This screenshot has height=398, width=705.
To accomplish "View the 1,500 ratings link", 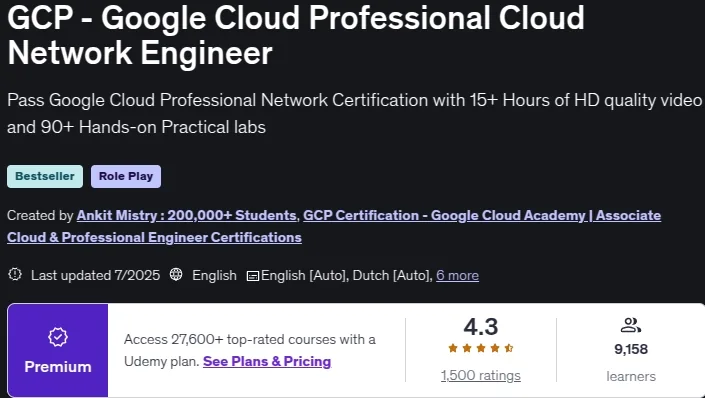I will pos(481,376).
